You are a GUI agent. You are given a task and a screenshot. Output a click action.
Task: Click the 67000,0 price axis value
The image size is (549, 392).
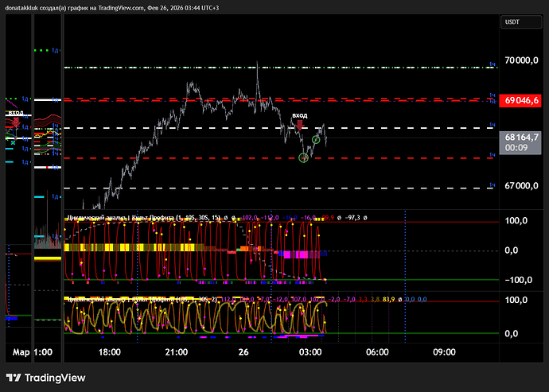pyautogui.click(x=522, y=185)
